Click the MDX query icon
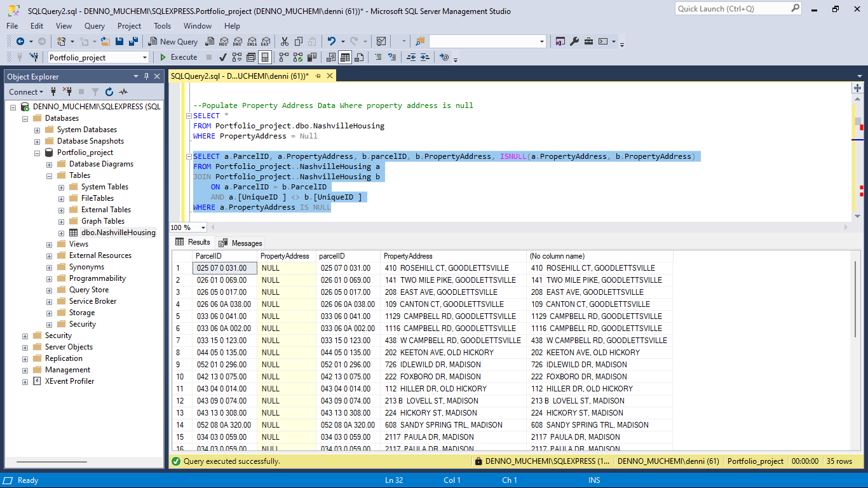 pos(224,41)
